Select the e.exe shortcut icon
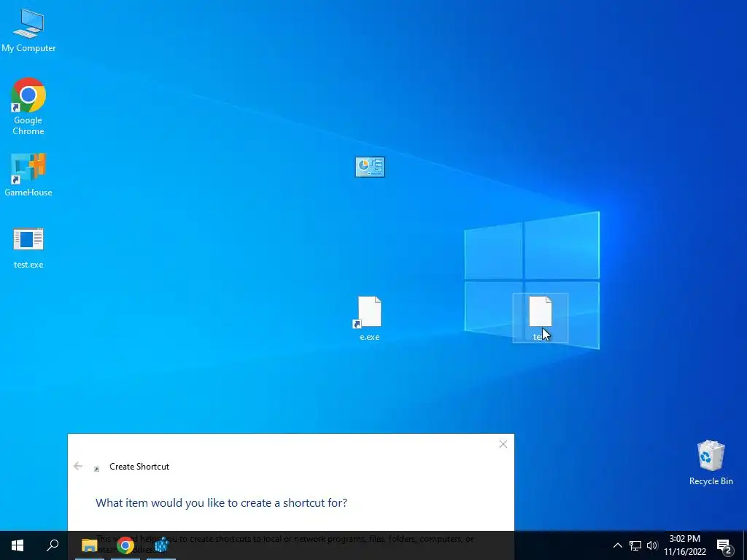This screenshot has height=560, width=747. pos(369,318)
